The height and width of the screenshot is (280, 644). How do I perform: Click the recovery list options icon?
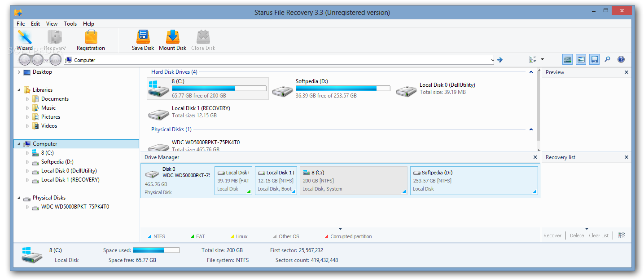[x=622, y=236]
